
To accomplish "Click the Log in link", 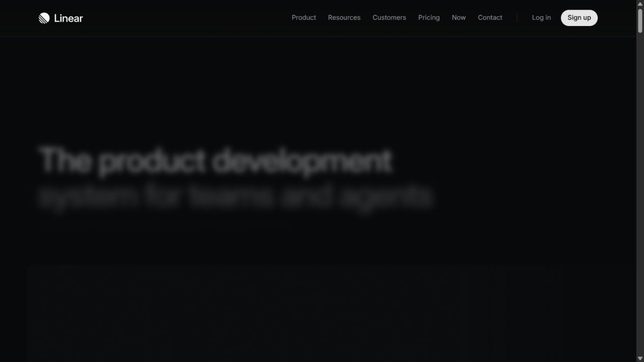I will pos(541,17).
